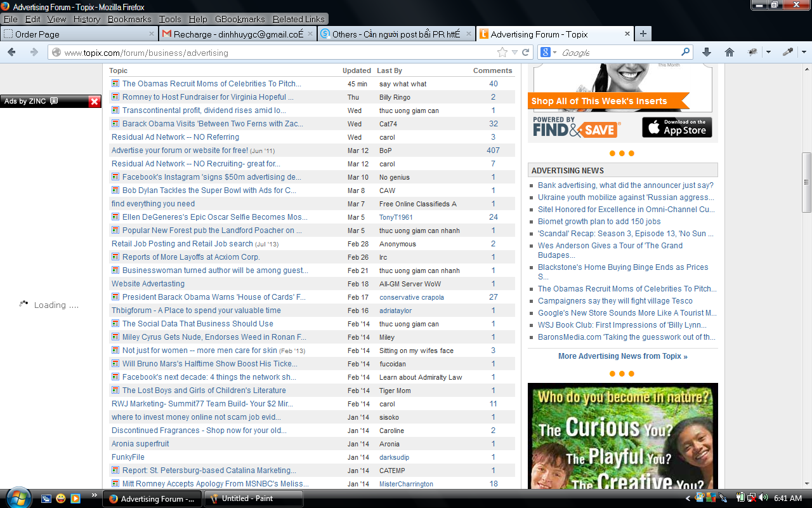Go back with the Firefox back arrow

coord(11,52)
